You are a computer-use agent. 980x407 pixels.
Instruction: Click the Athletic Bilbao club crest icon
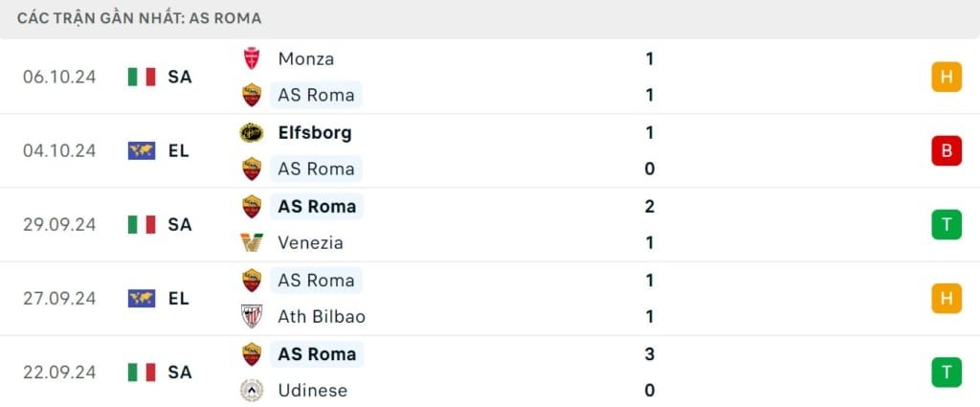pos(252,316)
